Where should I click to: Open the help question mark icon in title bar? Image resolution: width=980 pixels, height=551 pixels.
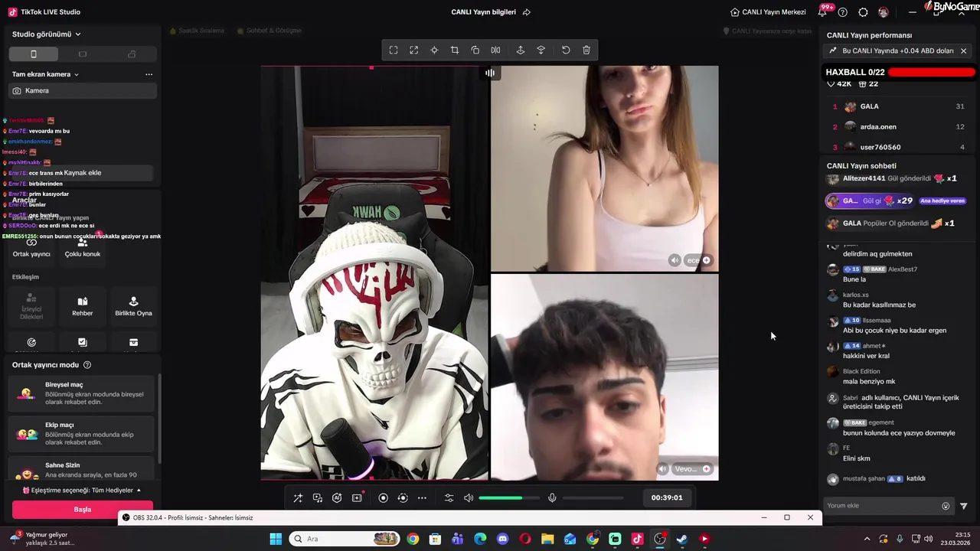tap(843, 12)
